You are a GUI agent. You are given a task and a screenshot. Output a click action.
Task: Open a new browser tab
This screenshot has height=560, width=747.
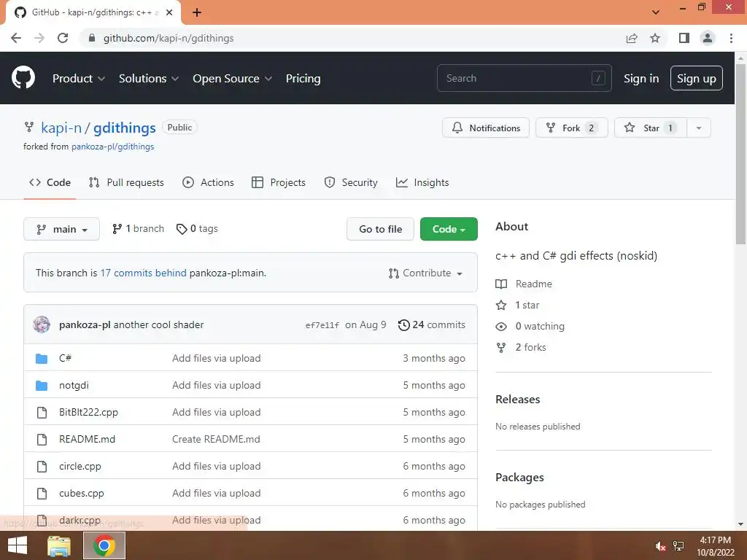[x=197, y=12]
